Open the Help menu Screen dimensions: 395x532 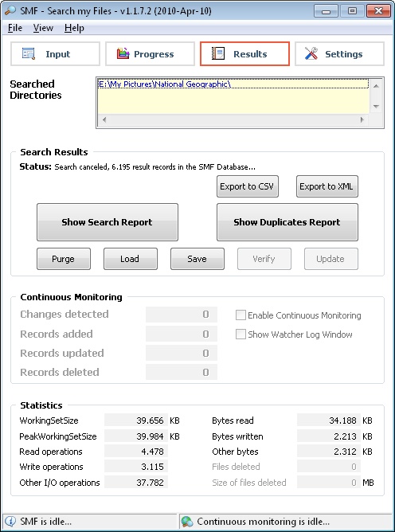pos(74,28)
